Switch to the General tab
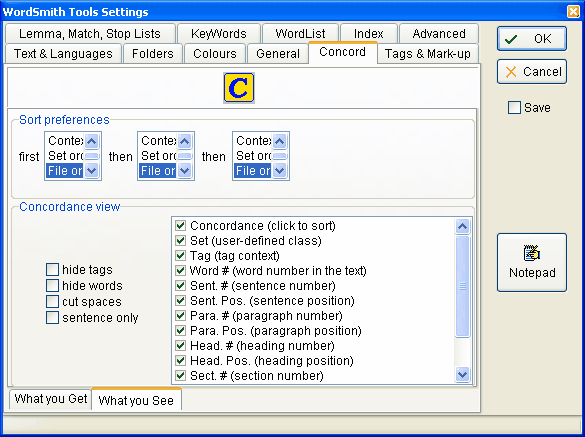The image size is (585, 437). (278, 54)
